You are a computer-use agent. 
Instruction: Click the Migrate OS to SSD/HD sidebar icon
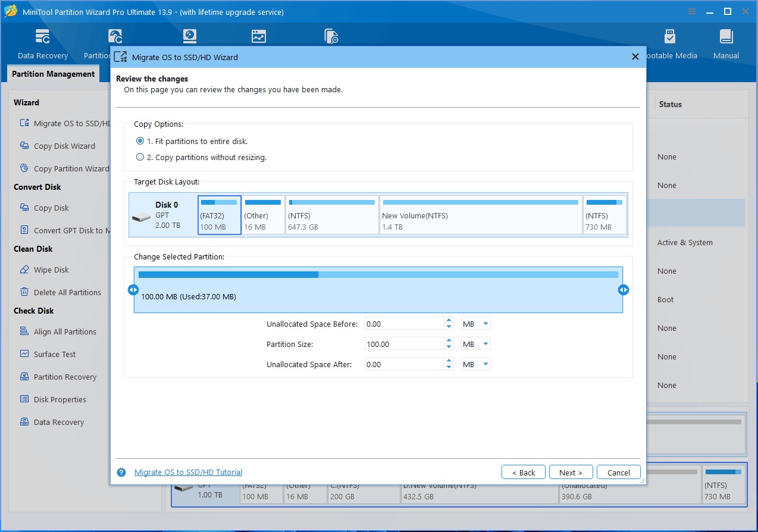click(24, 123)
